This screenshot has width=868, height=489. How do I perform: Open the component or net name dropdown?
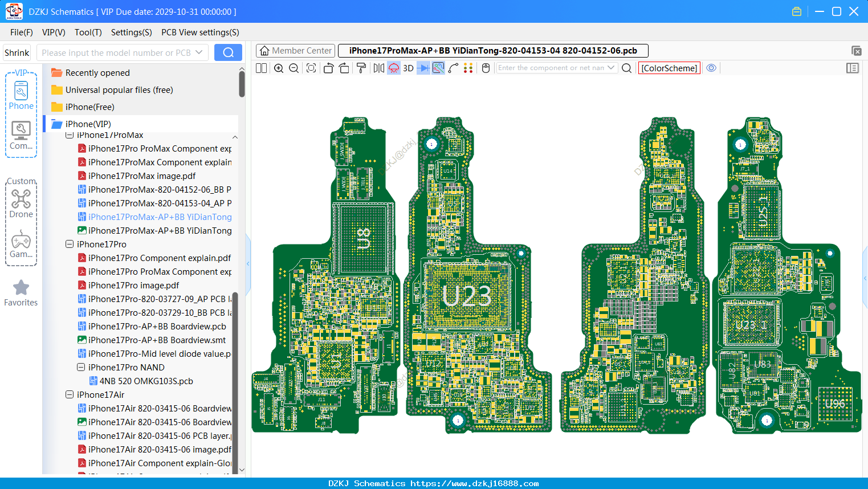[612, 68]
